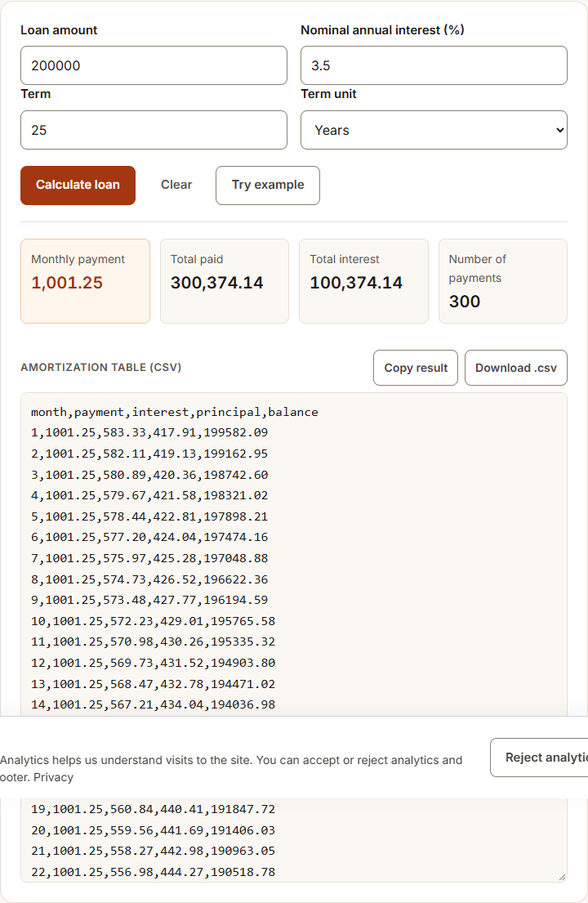Click the Loan amount label
Screen dimensions: 588x903
point(59,30)
